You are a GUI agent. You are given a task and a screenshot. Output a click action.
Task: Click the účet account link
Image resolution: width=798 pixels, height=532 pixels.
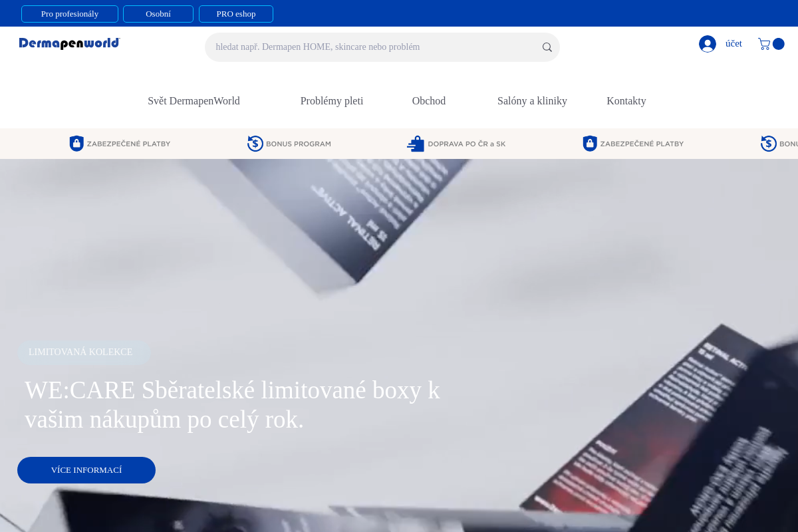[733, 44]
